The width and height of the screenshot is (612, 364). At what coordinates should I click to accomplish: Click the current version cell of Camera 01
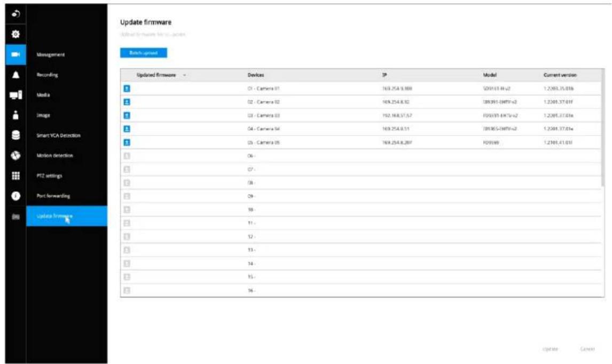(559, 89)
